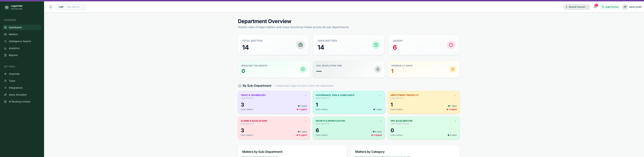Expand Growth & Monetization card chevron
This screenshot has height=157, width=644.
tap(381, 121)
